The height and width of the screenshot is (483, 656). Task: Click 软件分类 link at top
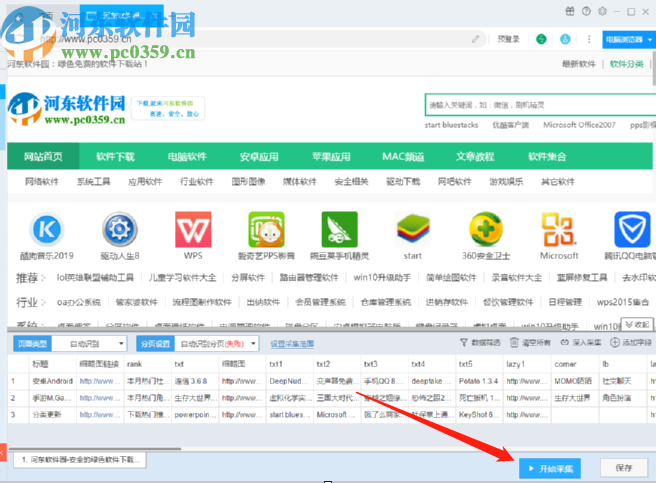click(626, 64)
